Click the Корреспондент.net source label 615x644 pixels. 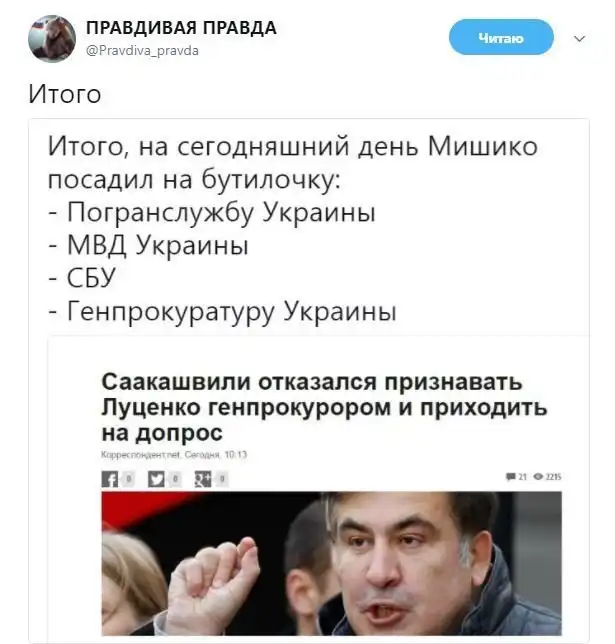point(141,455)
